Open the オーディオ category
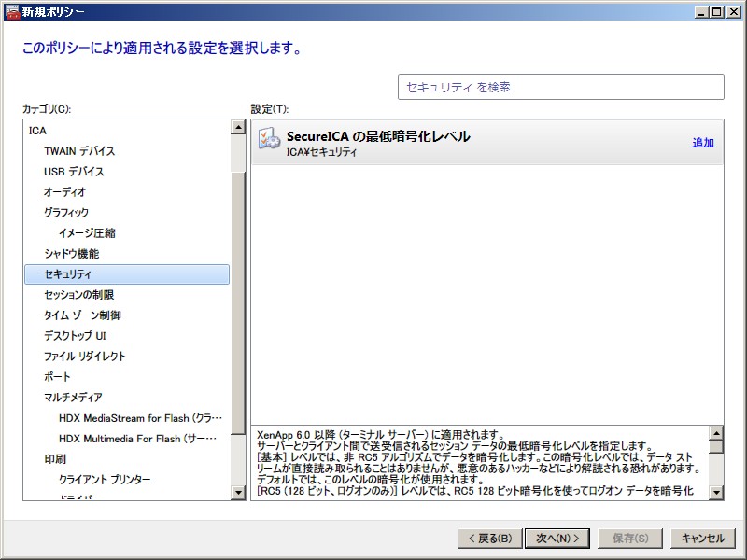The width and height of the screenshot is (747, 560). coord(64,192)
